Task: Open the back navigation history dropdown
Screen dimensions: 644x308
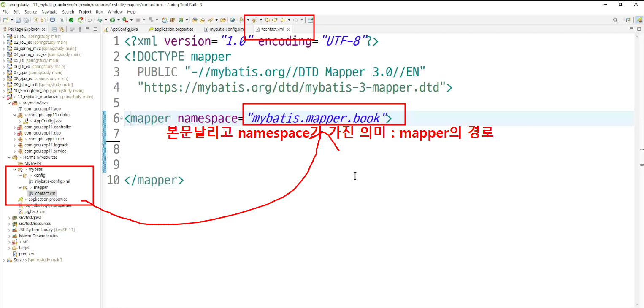Action: click(x=290, y=20)
